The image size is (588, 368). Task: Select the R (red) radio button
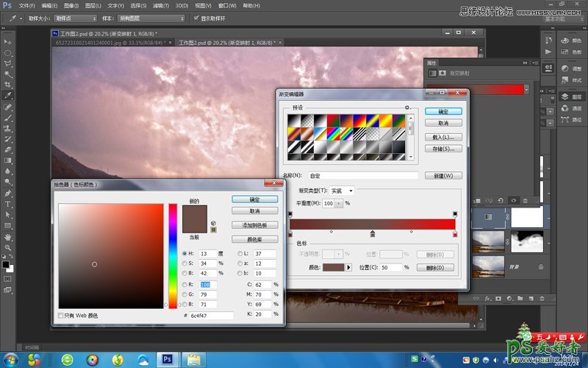coord(185,283)
